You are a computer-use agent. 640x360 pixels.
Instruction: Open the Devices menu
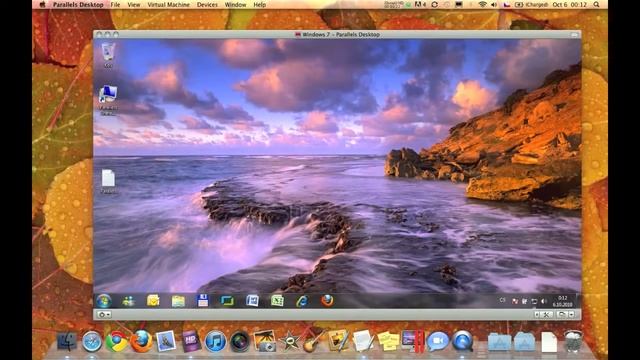pos(207,5)
